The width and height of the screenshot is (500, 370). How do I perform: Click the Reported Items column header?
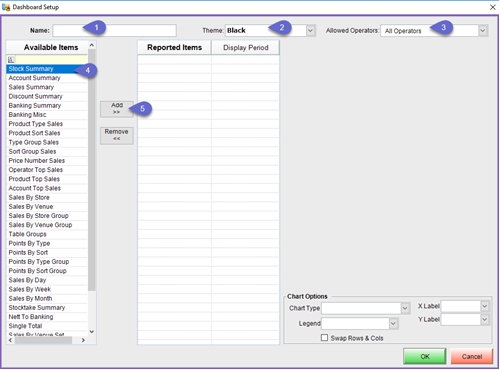[x=174, y=48]
